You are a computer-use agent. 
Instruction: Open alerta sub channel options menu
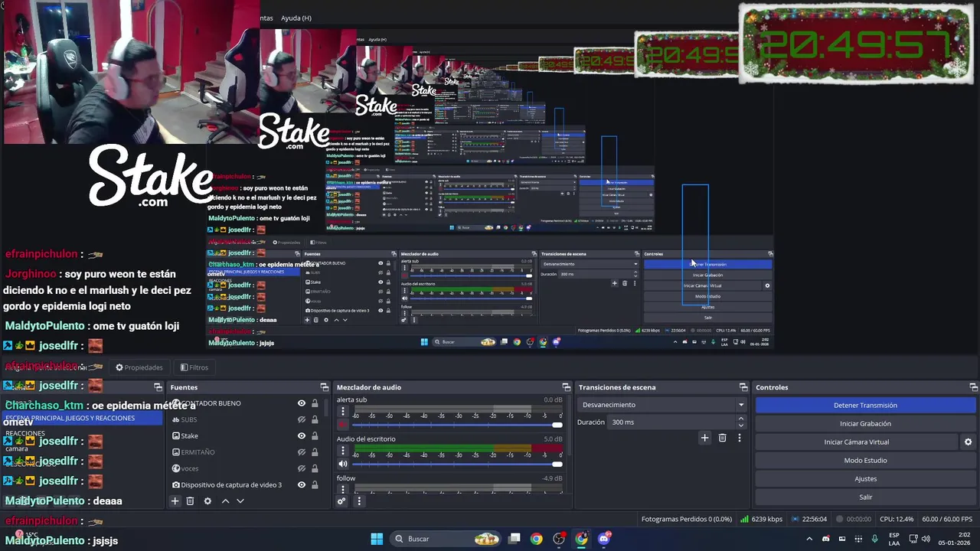pyautogui.click(x=343, y=411)
